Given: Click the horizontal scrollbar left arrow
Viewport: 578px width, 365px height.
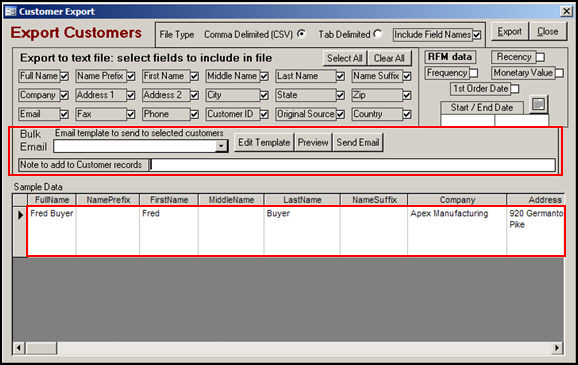Looking at the screenshot, I should tap(18, 348).
